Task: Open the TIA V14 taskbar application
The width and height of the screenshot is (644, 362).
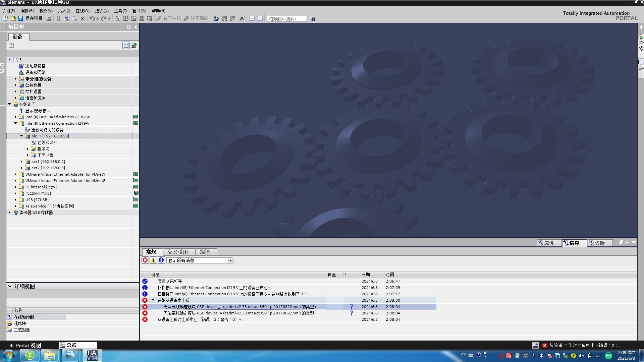Action: [x=92, y=355]
